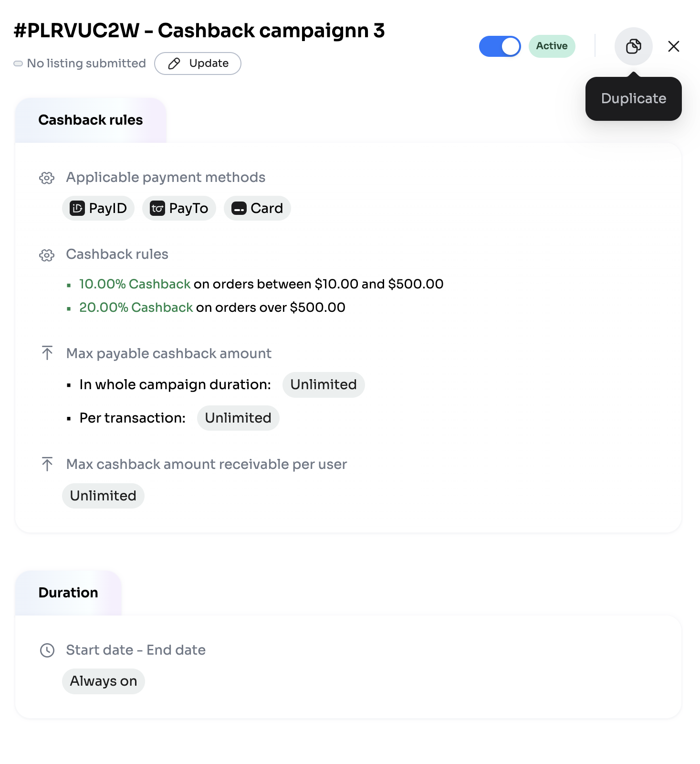Click the PayID payment method chip
The height and width of the screenshot is (764, 700).
coord(98,208)
